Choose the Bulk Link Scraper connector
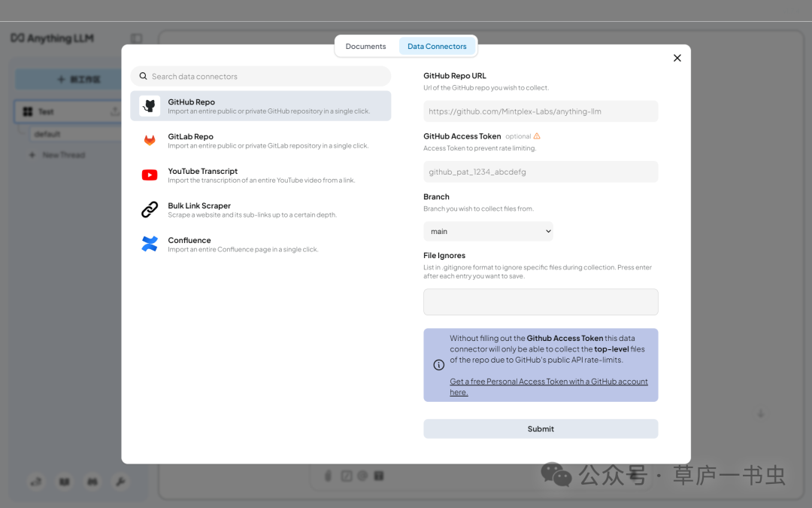This screenshot has height=508, width=812. click(260, 209)
